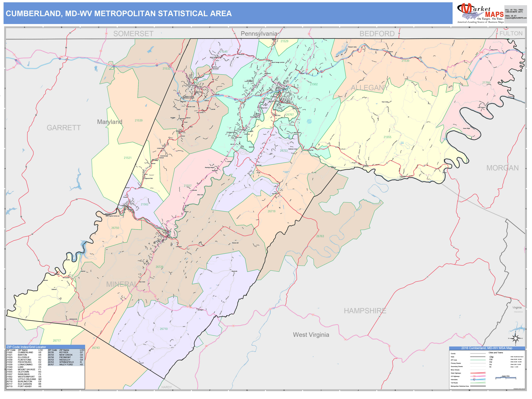Click the Metropolitan Statistical Area line sample
The image size is (532, 399).
pos(478,386)
